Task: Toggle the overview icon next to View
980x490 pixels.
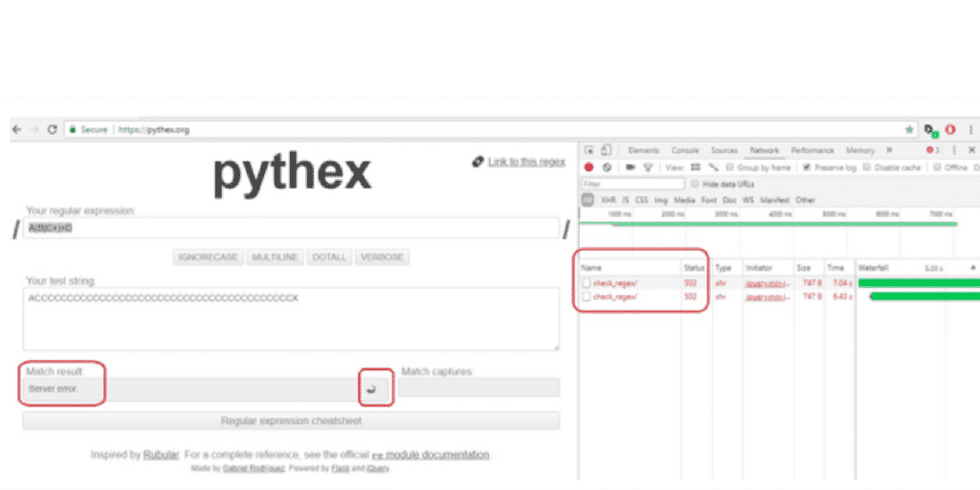Action: pos(713,167)
